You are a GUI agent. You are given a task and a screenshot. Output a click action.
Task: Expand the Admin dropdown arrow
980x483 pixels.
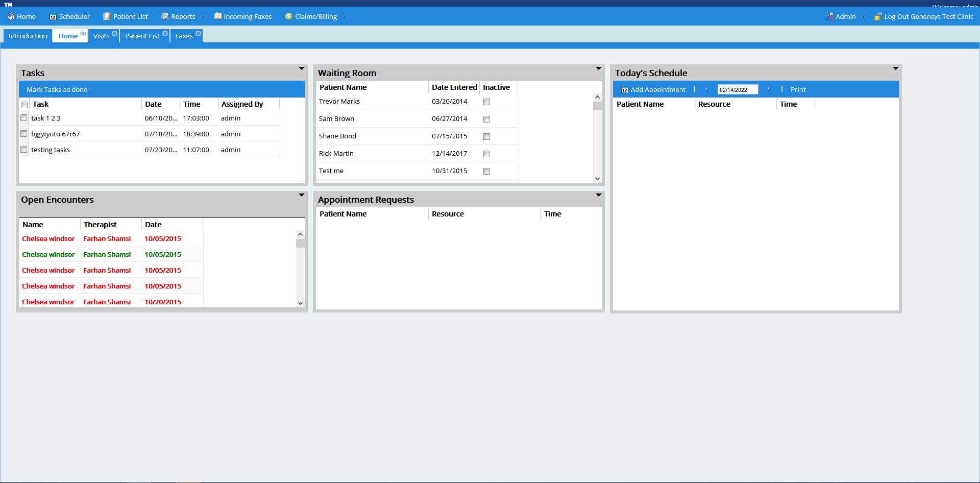pyautogui.click(x=863, y=16)
